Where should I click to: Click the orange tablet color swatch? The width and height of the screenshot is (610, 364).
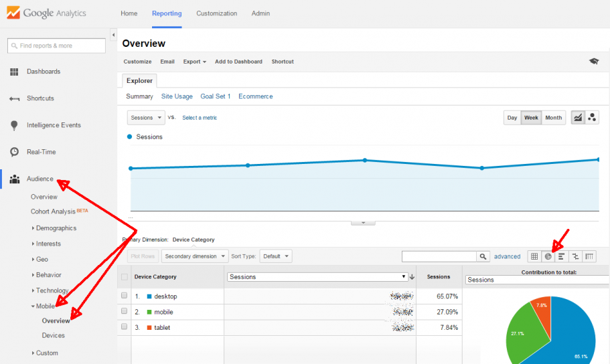pos(149,327)
